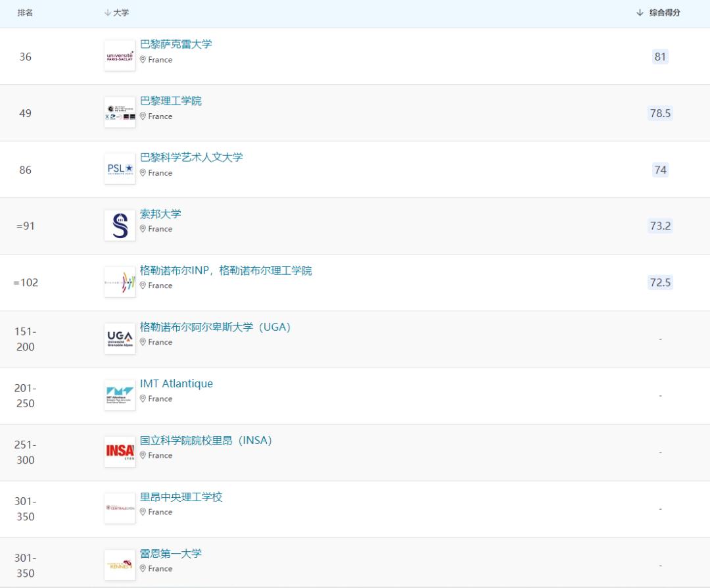Image resolution: width=710 pixels, height=588 pixels.
Task: Open the IMT Atlantique link
Action: (x=176, y=383)
